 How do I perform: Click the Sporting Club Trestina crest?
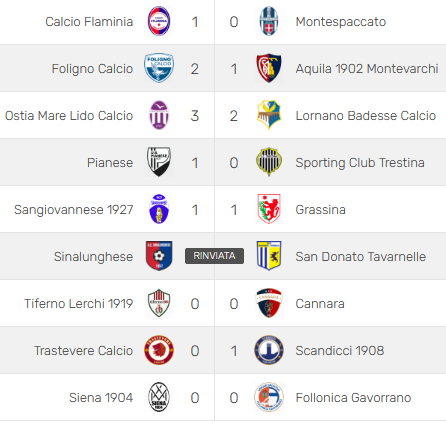point(269,162)
